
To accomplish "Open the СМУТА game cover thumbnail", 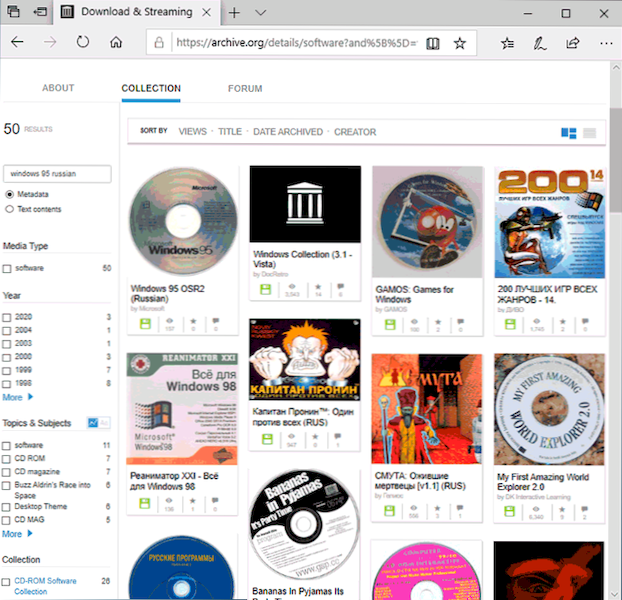I will pos(427,409).
